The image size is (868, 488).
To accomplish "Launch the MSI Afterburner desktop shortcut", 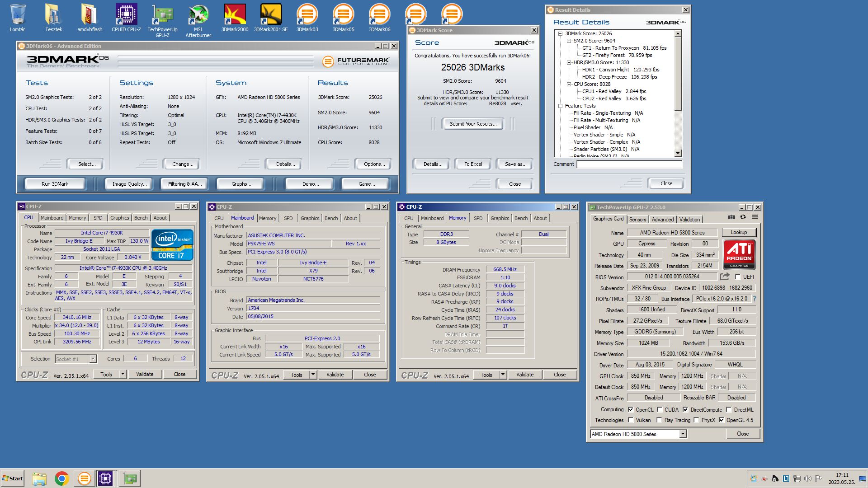I will 198,20.
